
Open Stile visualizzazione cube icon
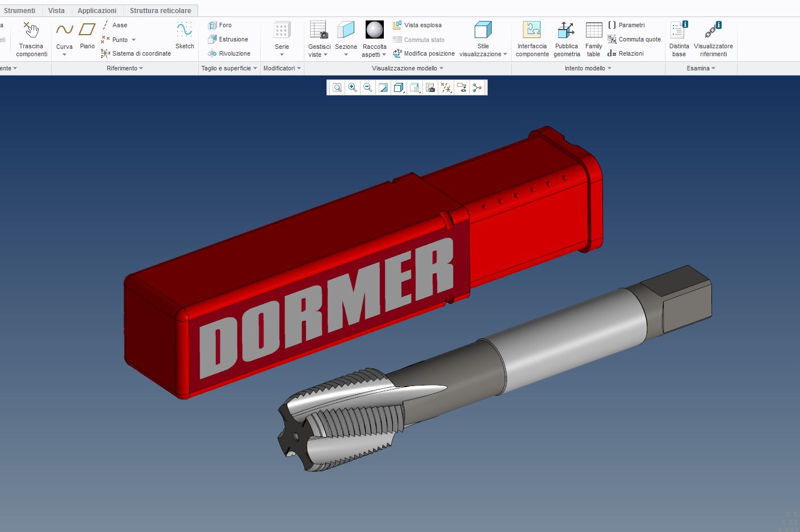pos(483,30)
